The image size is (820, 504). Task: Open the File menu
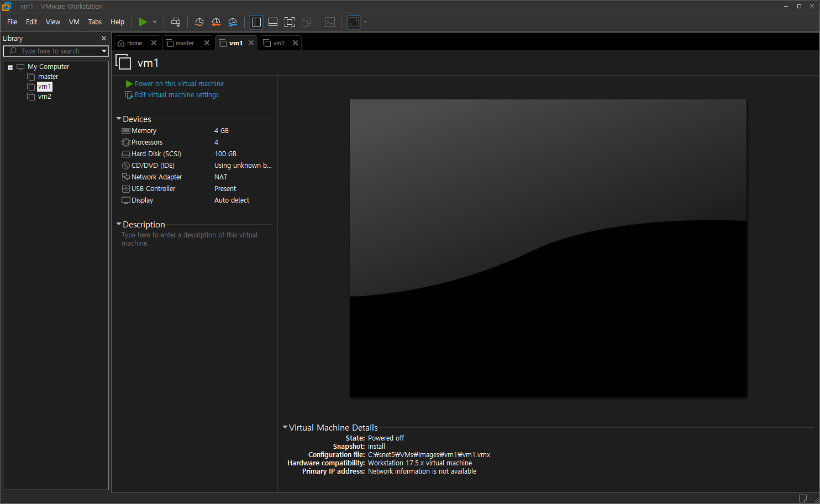[x=12, y=22]
